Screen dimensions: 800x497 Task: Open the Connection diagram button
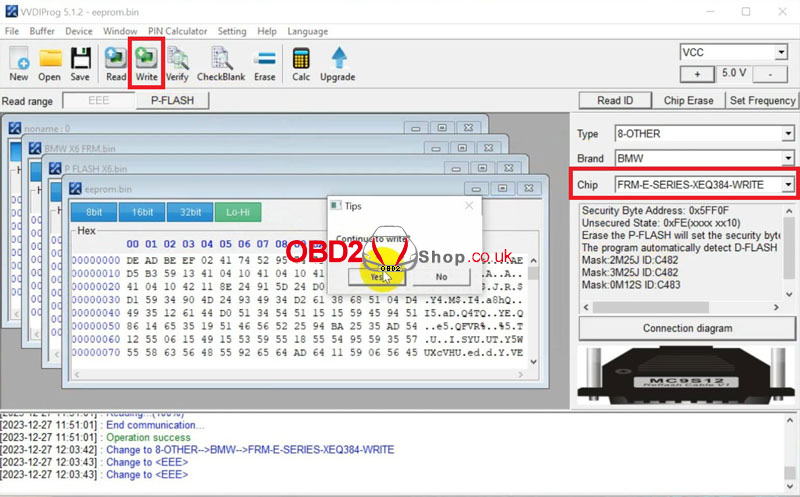coord(687,328)
